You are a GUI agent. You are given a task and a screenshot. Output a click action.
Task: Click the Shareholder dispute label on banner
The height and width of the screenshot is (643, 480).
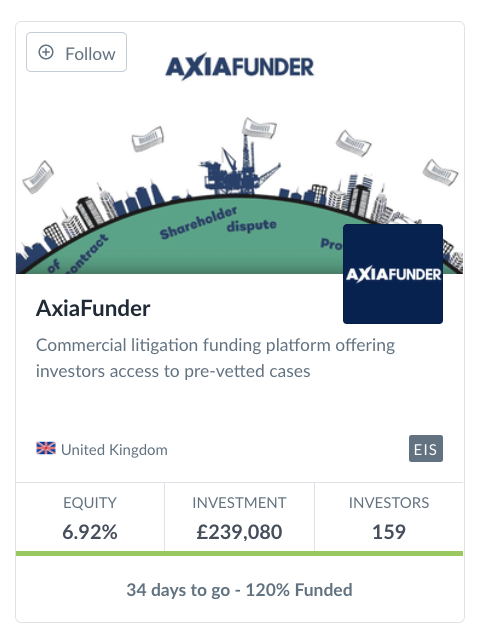[x=218, y=223]
